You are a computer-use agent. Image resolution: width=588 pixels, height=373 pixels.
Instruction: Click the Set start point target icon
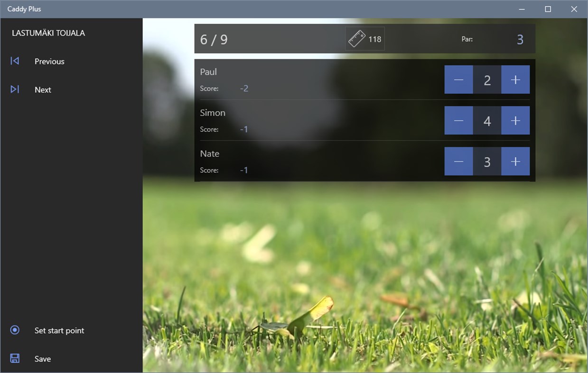(15, 330)
